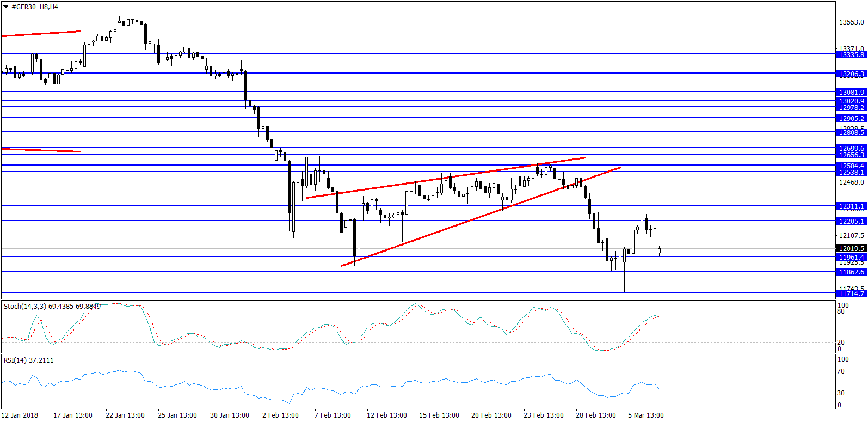Select the 12905.2 horizontal line label
The height and width of the screenshot is (422, 868).
[851, 118]
